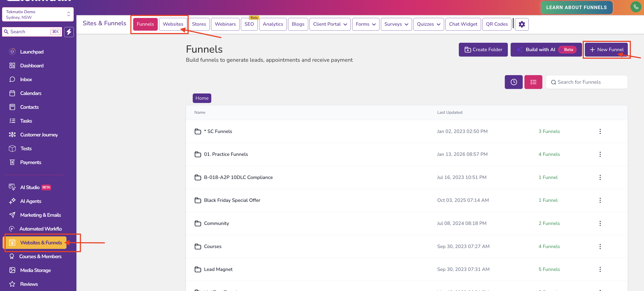644x291 pixels.
Task: Select the Customer Journey sidebar icon
Action: pyautogui.click(x=13, y=134)
